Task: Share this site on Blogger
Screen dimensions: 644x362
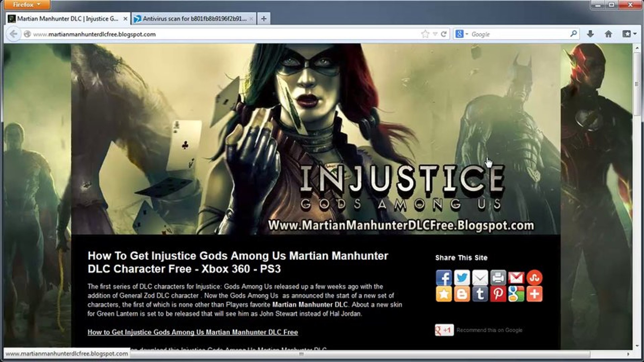Action: 462,294
